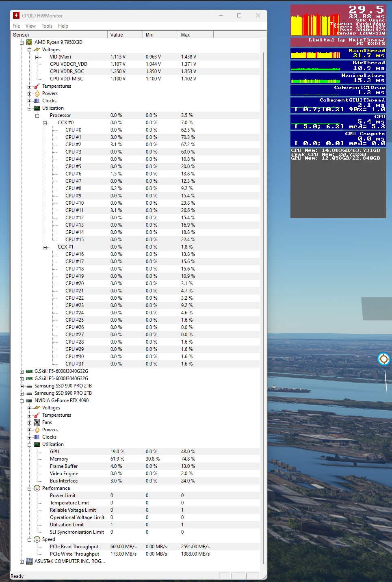Expand the GPU Fans section
Image resolution: width=392 pixels, height=582 pixels.
pyautogui.click(x=30, y=423)
